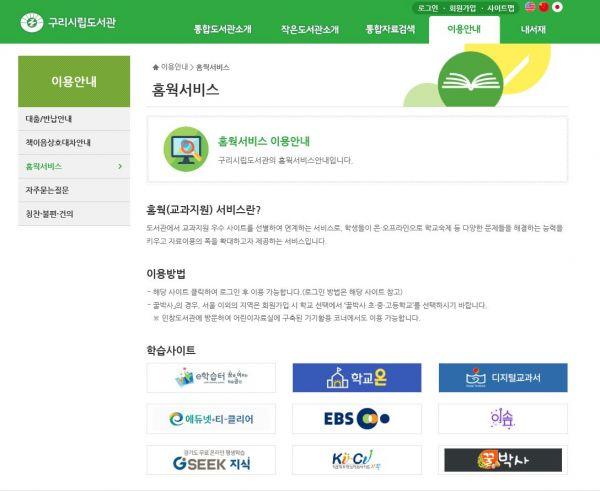Click the US flag language icon
Image resolution: width=600 pixels, height=491 pixels.
tap(527, 7)
